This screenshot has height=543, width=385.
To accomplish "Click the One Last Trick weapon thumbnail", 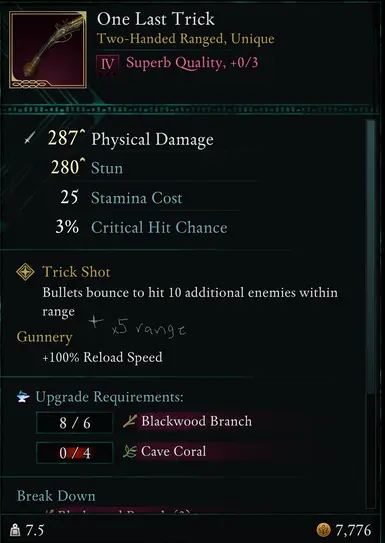I will click(48, 50).
